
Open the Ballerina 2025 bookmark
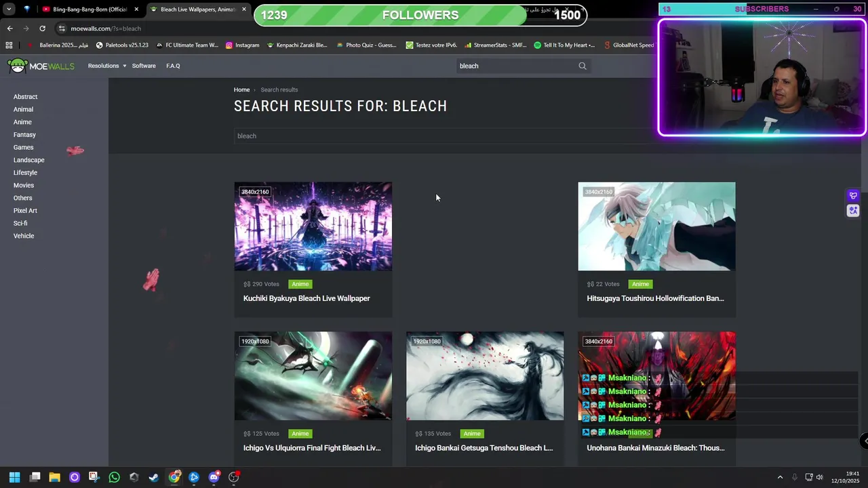58,45
